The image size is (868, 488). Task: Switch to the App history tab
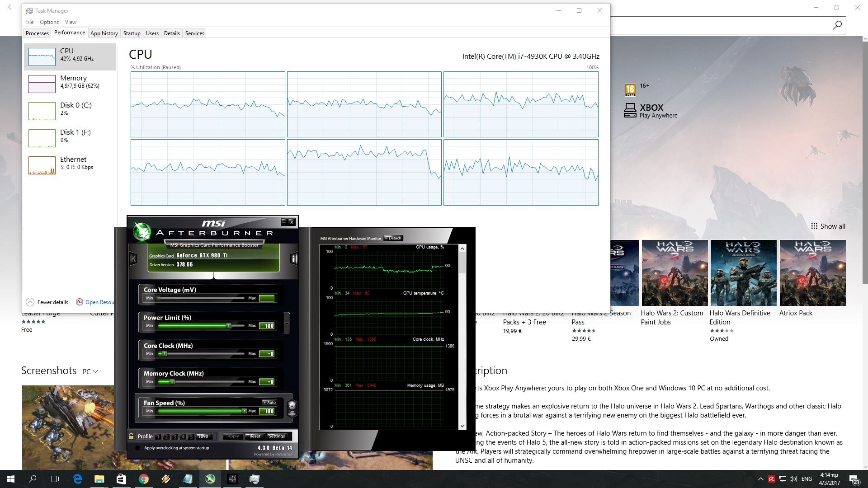(104, 33)
